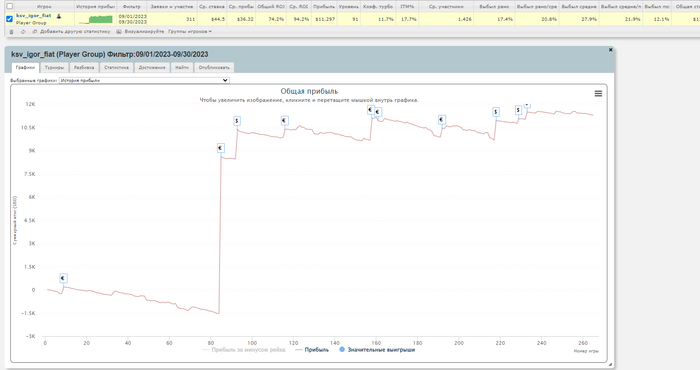Screen dimensions: 700x370
Task: Click the '1,426' average entrants cell
Action: tap(465, 19)
